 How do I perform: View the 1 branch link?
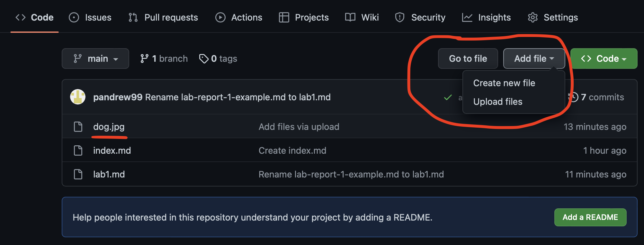tap(164, 59)
